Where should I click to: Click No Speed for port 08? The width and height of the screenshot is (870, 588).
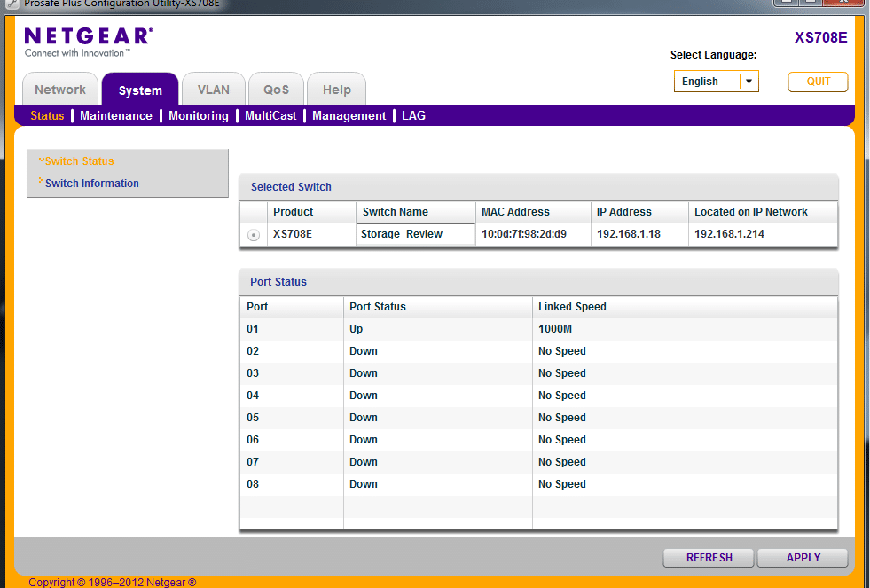562,484
